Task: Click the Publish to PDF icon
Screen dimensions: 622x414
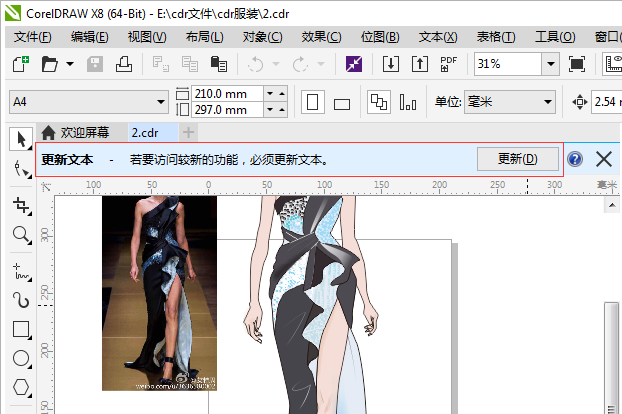Action: click(449, 64)
